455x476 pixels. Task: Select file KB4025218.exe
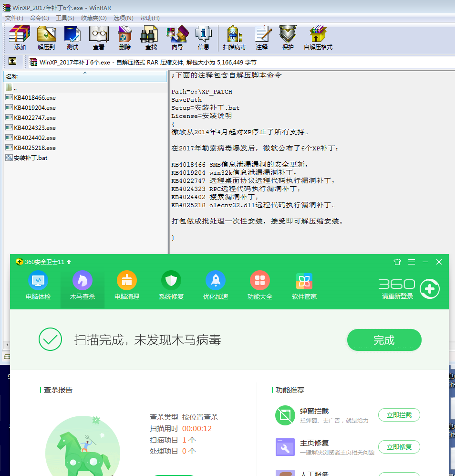[x=31, y=148]
